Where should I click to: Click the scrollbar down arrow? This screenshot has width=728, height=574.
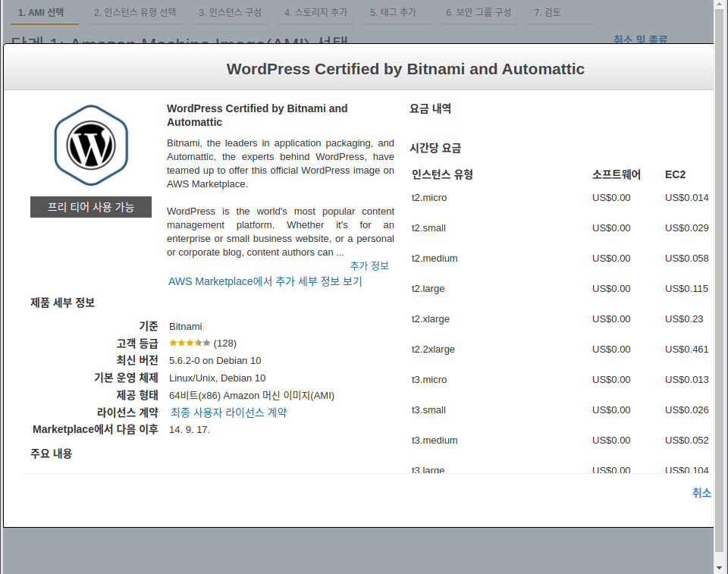[719, 567]
